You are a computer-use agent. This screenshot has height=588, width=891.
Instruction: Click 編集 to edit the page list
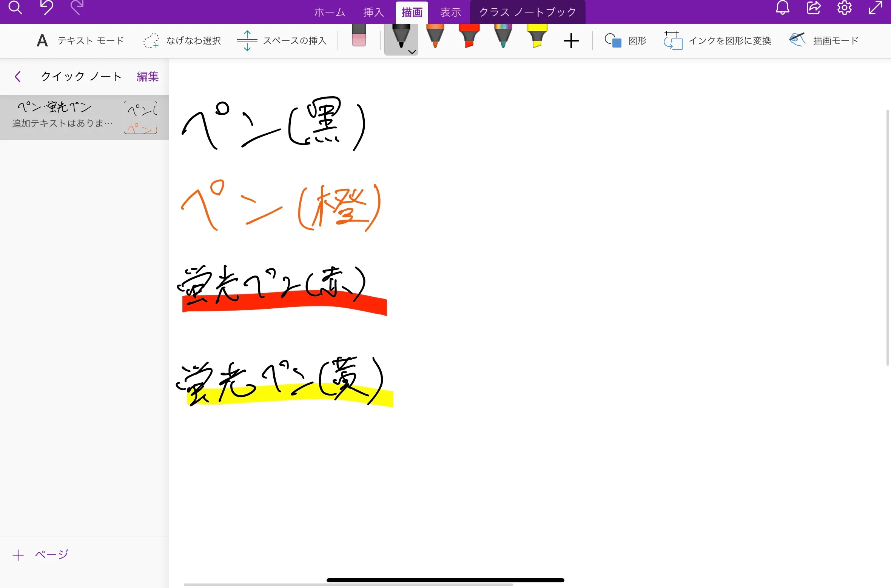pos(147,76)
